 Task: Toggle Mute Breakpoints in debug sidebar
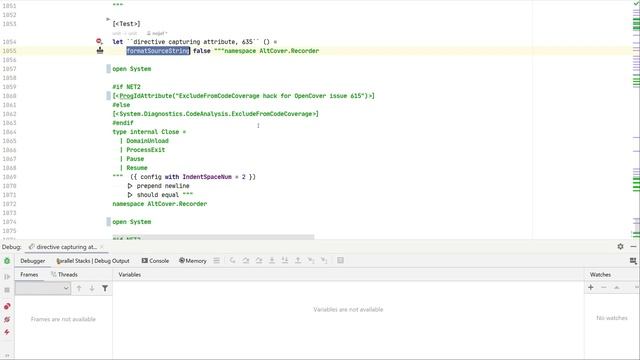[7, 319]
